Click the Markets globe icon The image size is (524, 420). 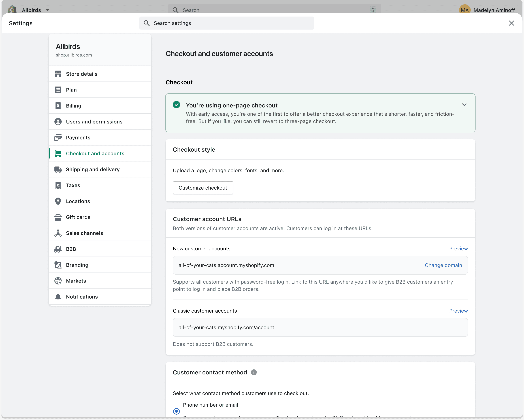pyautogui.click(x=58, y=281)
